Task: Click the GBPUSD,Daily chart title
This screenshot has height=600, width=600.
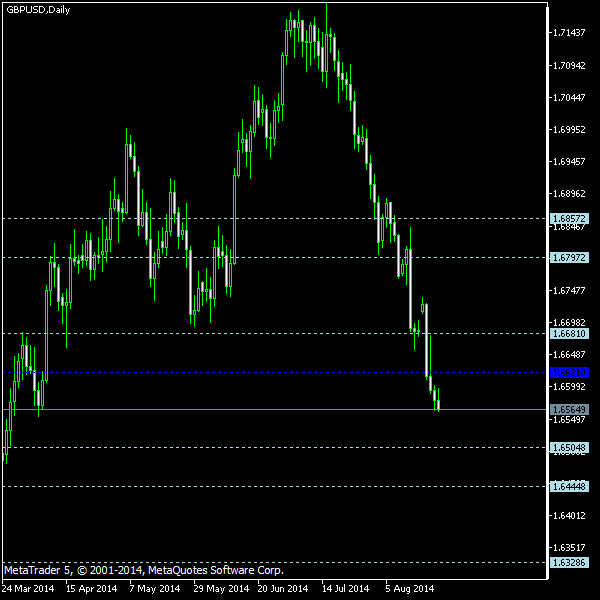Action: click(x=38, y=10)
